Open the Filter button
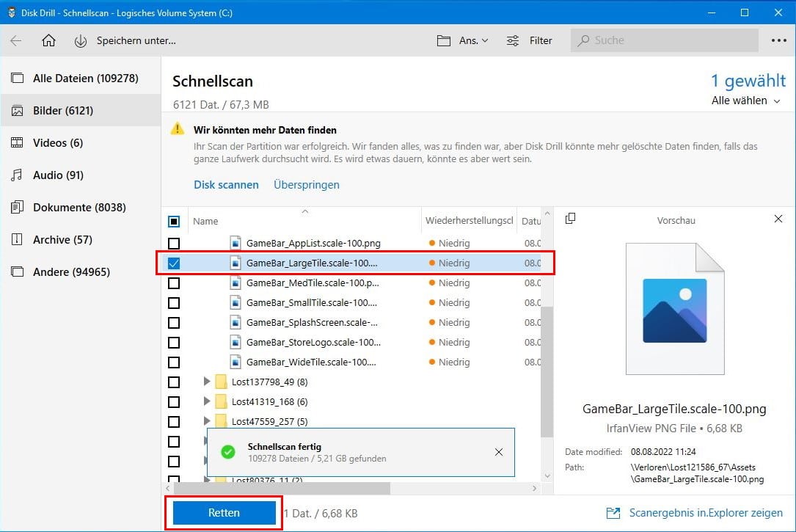The width and height of the screenshot is (796, 532). tap(530, 40)
